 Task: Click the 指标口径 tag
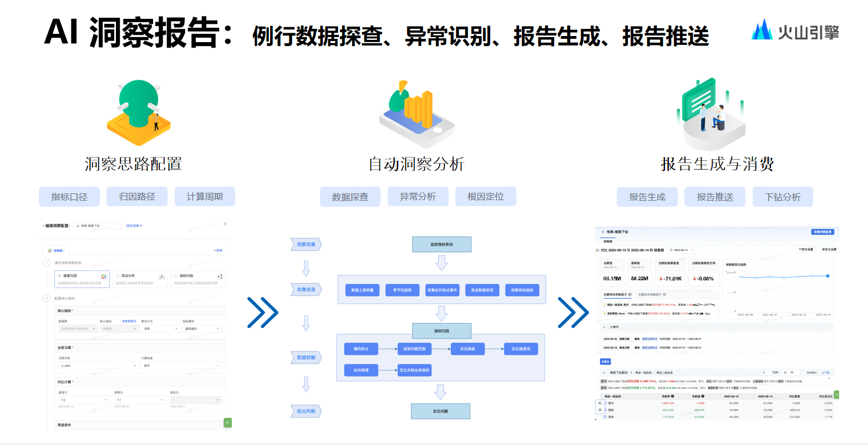69,197
